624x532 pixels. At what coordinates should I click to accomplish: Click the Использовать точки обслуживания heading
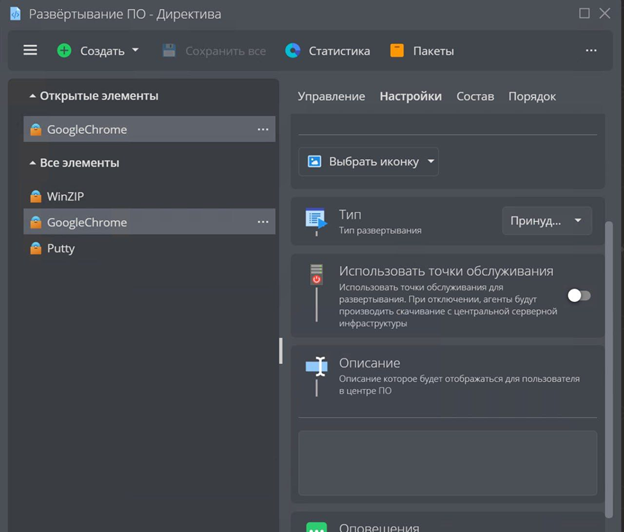coord(446,271)
